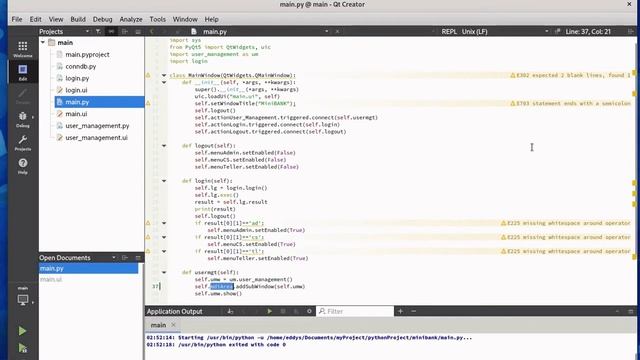Toggle synchronize with editor link icon
Image resolution: width=640 pixels, height=360 pixels.
click(111, 31)
